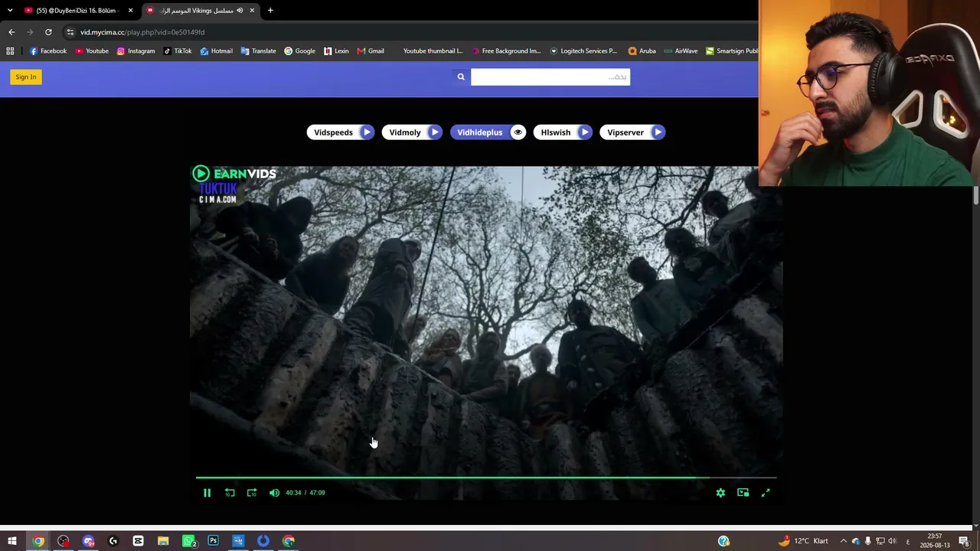Click the EARNVIDS logo in the player
This screenshot has height=551, width=980.
coord(234,174)
